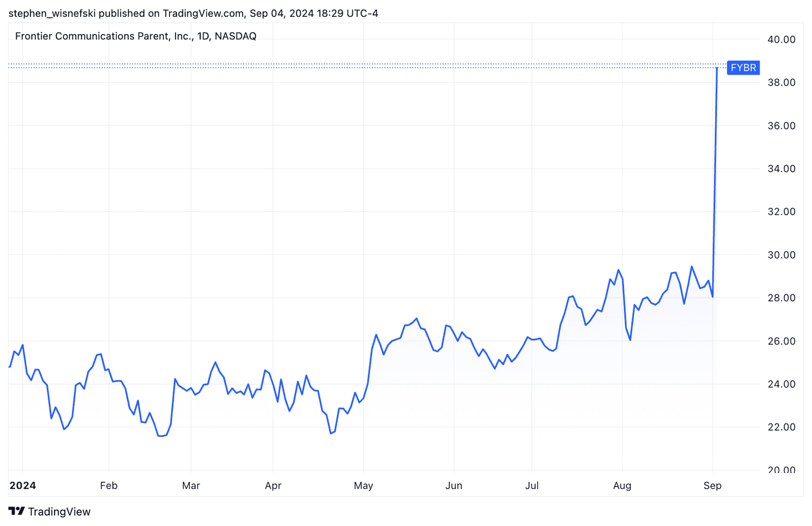
Task: Click the 28.00 price axis label
Action: tap(782, 298)
